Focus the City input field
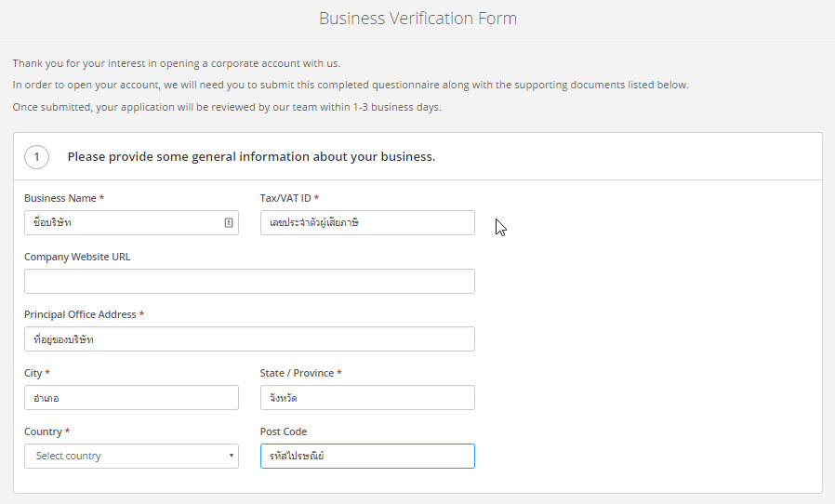Viewport: 835px width, 504px height. (131, 397)
